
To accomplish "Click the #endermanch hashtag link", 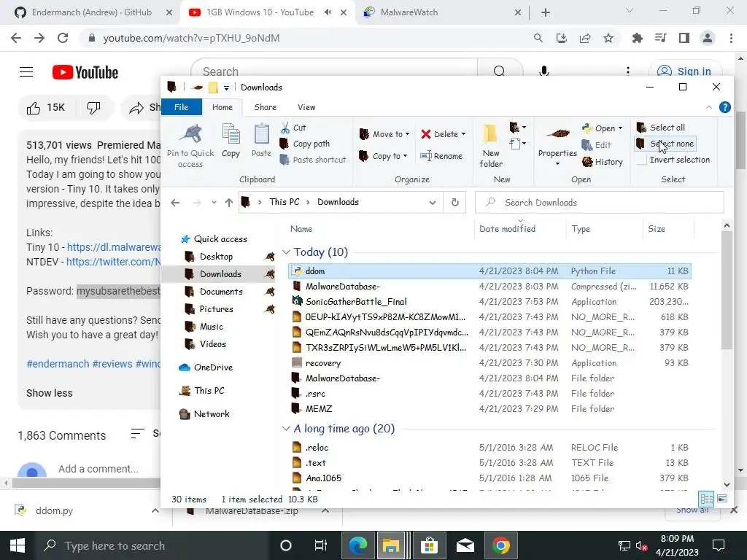I will point(58,364).
